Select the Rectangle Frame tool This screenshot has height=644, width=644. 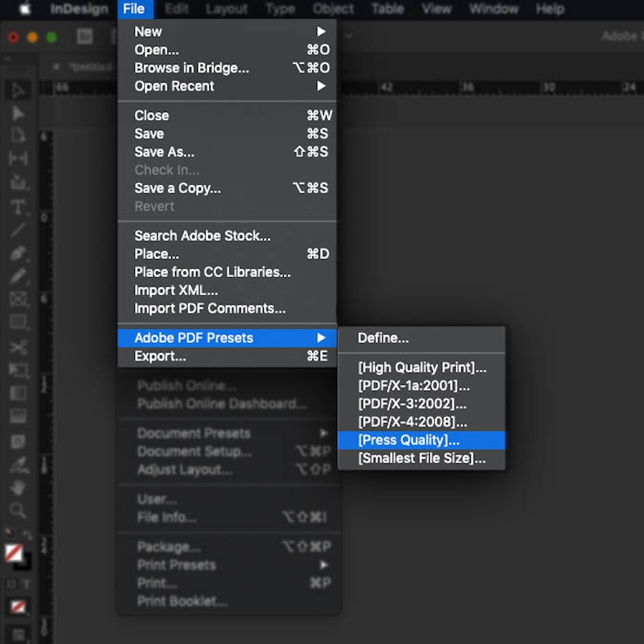pos(18,300)
